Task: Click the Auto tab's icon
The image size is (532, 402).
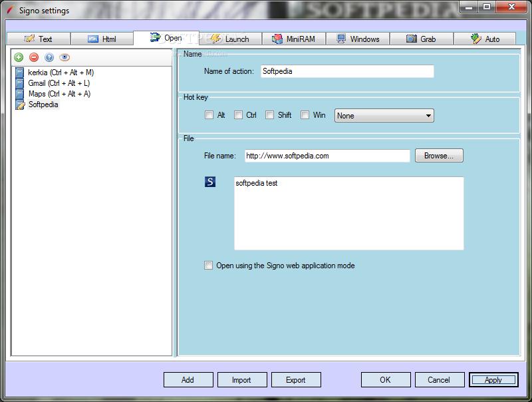Action: point(475,39)
